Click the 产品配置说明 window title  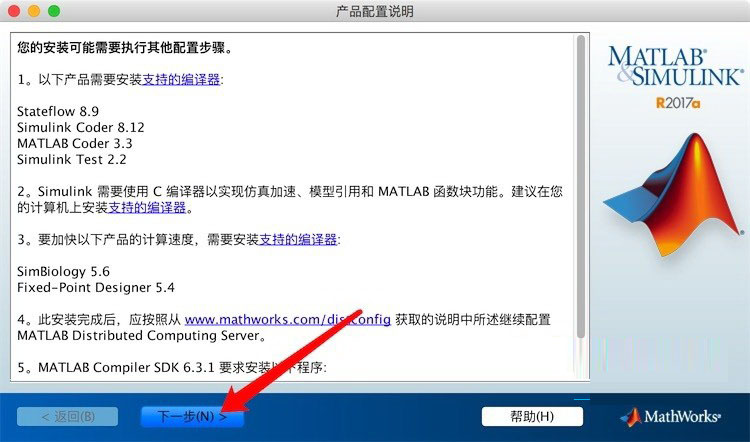tap(375, 11)
